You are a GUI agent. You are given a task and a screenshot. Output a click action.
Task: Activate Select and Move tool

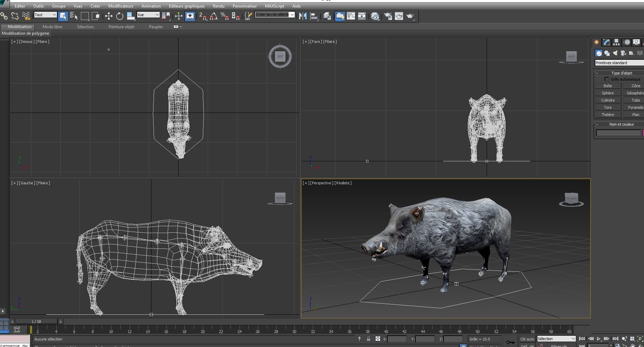pos(109,16)
